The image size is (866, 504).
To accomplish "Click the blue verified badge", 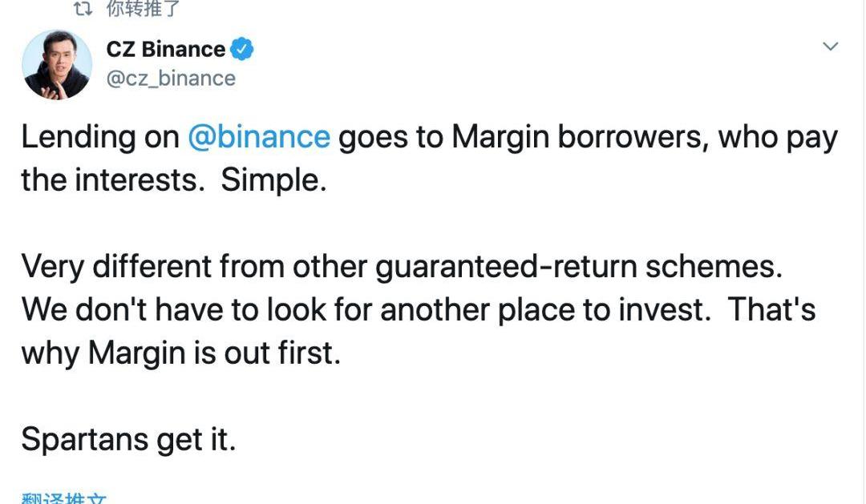I will pyautogui.click(x=242, y=50).
